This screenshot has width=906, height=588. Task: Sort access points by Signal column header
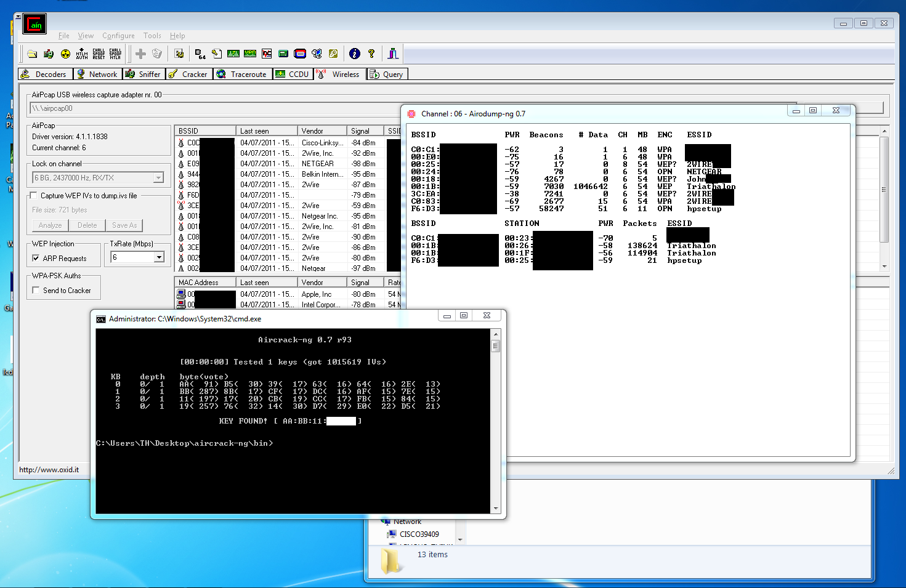click(360, 131)
